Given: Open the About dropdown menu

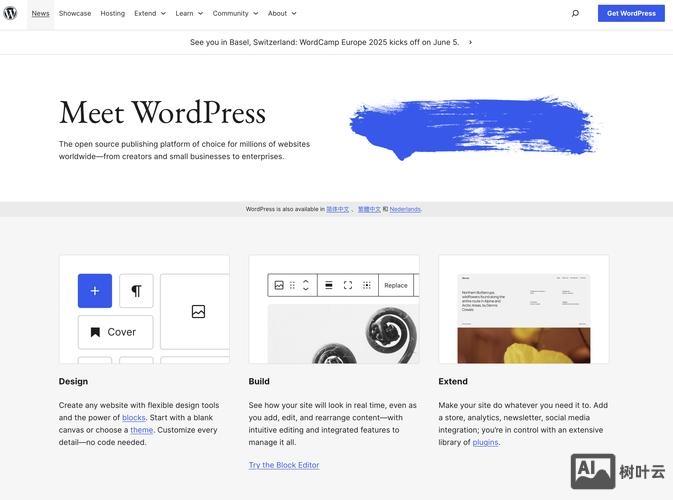Looking at the screenshot, I should 282,14.
